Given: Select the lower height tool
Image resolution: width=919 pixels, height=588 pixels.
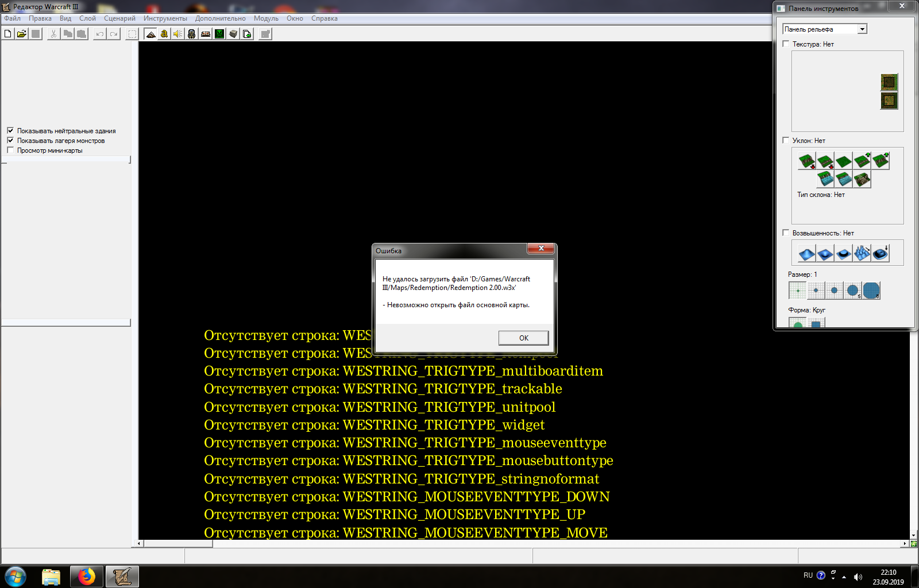Looking at the screenshot, I should point(825,253).
